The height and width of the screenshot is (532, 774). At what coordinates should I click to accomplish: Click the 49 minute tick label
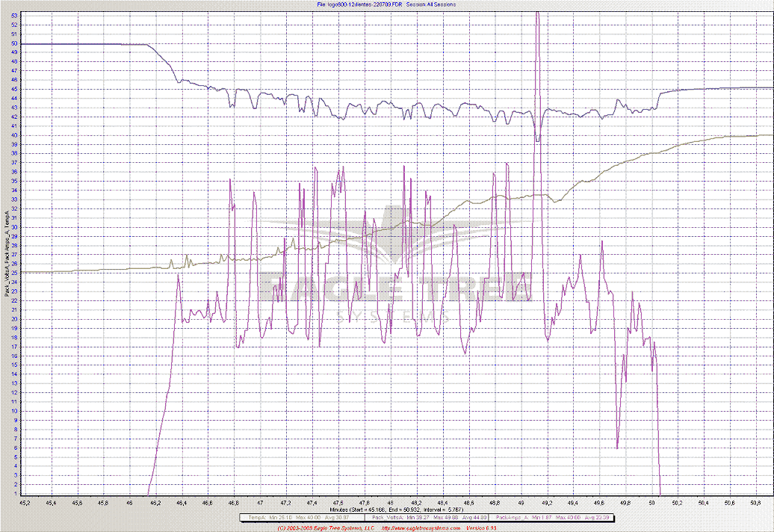tap(521, 502)
